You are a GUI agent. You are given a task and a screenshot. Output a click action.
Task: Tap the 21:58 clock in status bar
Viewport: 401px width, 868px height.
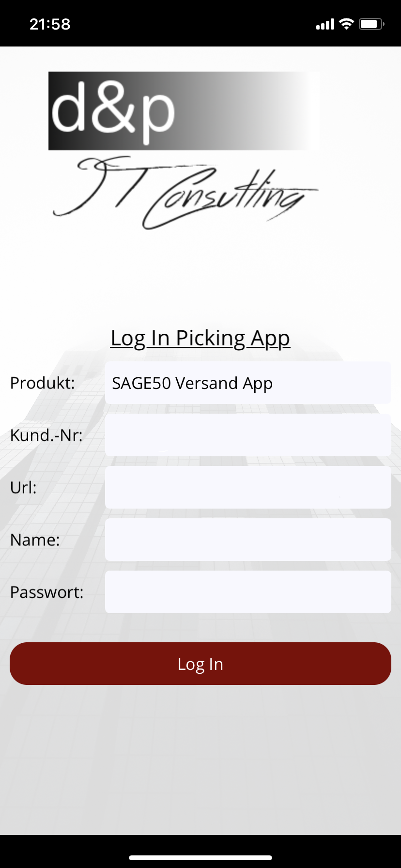50,24
